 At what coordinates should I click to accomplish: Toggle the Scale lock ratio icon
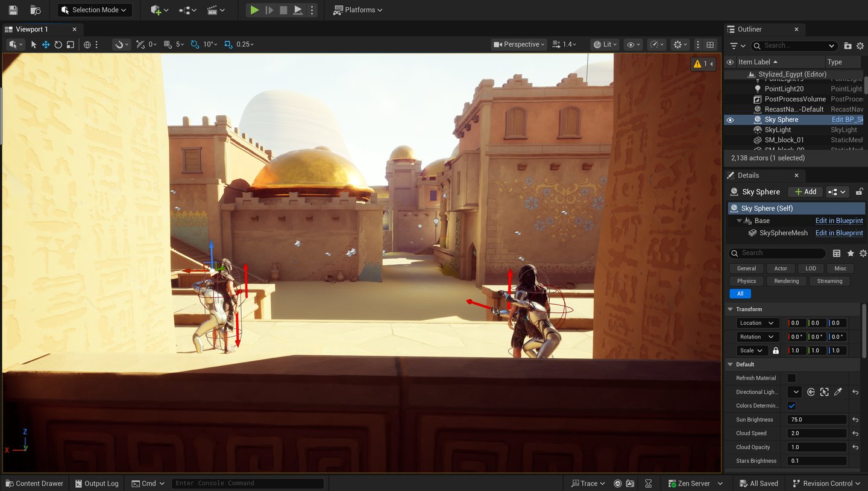pos(776,351)
